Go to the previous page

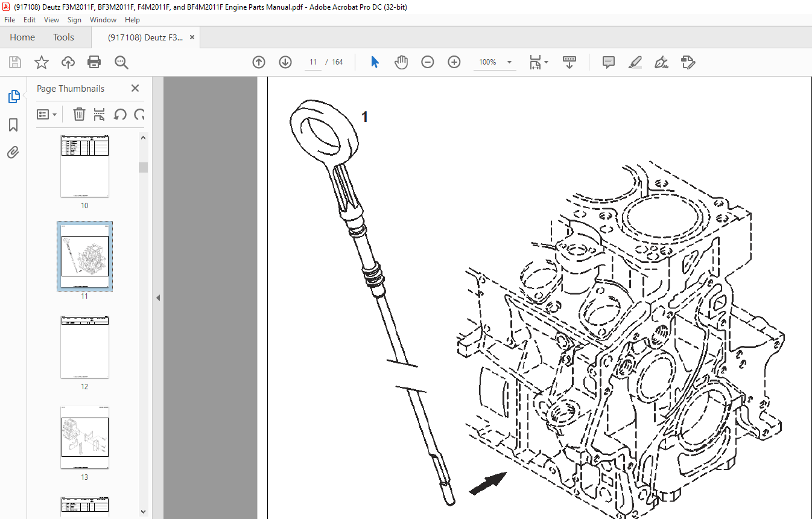[259, 62]
